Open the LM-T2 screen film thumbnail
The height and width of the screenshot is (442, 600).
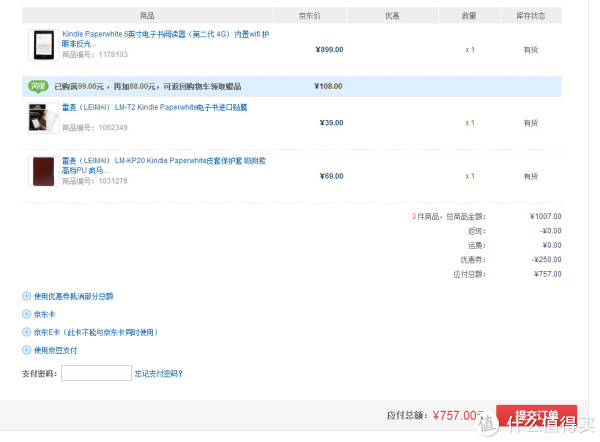coord(44,118)
